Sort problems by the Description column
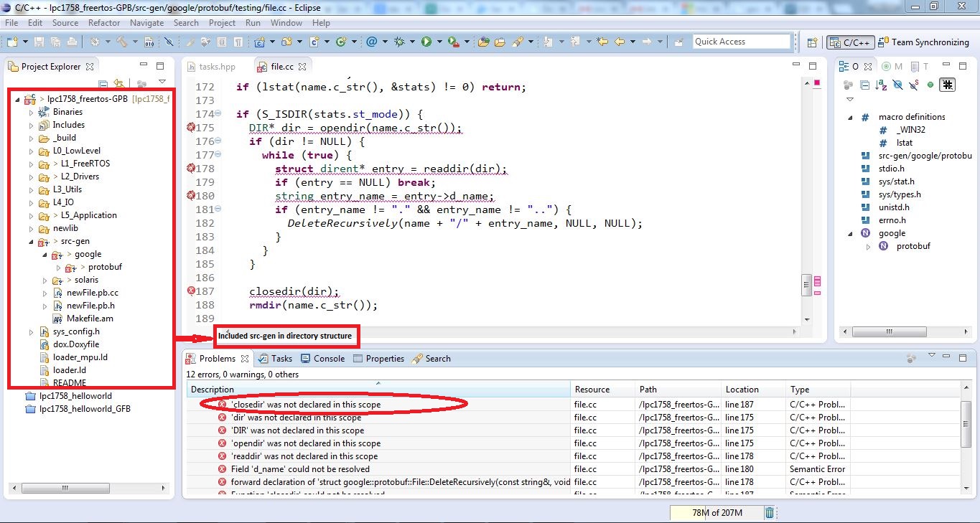980x523 pixels. [x=379, y=390]
